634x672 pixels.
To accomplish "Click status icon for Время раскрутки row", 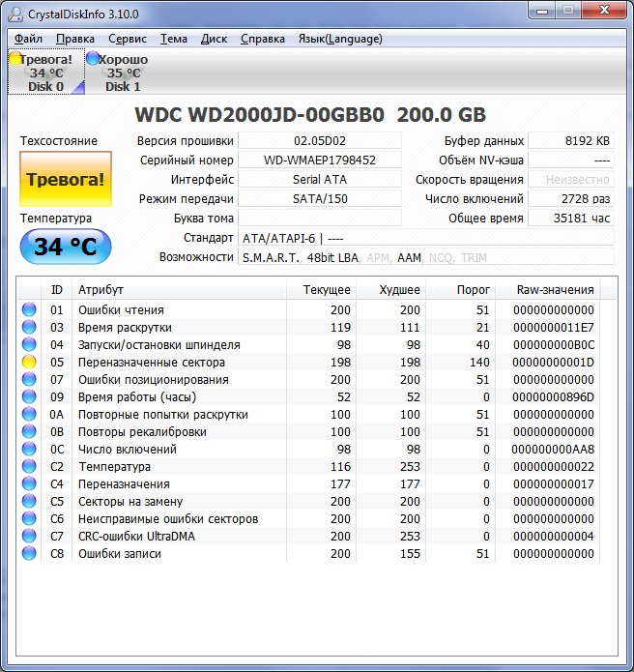I will [x=29, y=327].
